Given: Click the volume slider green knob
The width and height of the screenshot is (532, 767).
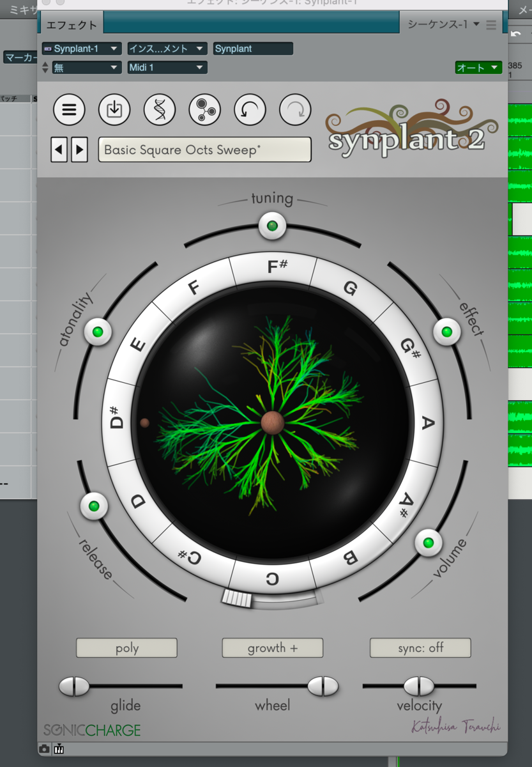Looking at the screenshot, I should [x=429, y=543].
